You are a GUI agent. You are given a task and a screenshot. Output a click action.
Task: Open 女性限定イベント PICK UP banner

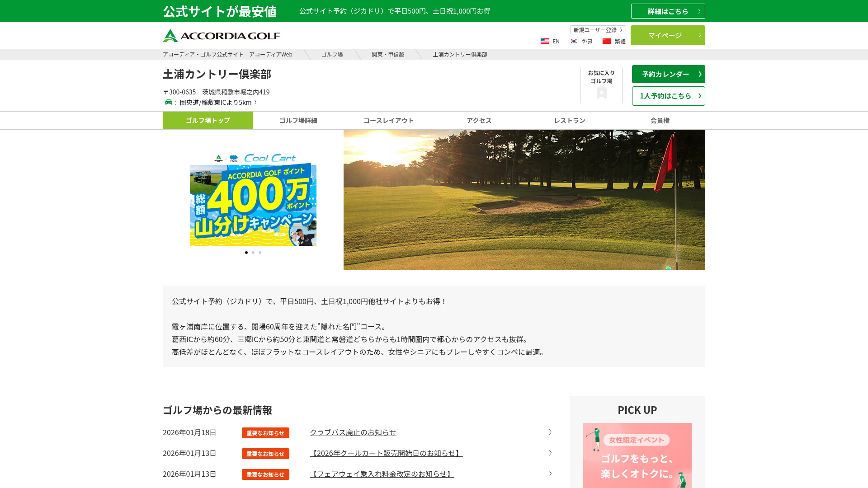(x=637, y=455)
